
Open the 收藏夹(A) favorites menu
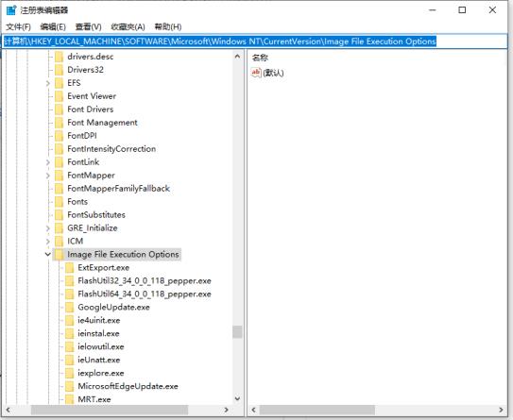click(128, 26)
